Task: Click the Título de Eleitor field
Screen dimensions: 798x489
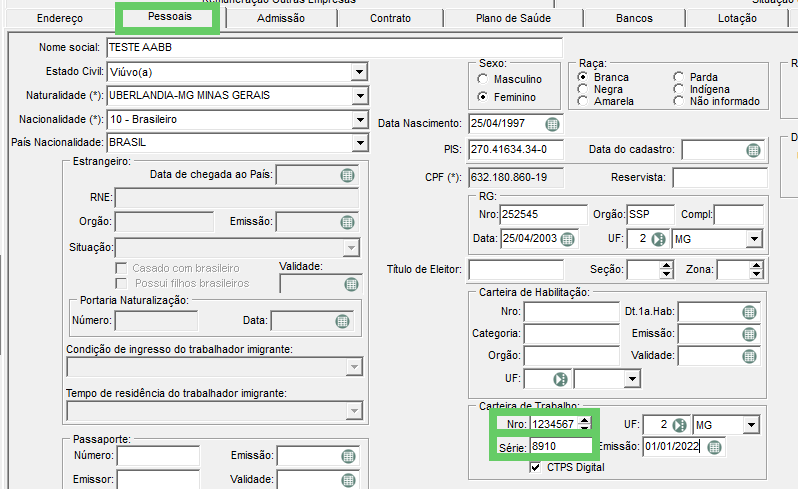Action: 516,270
